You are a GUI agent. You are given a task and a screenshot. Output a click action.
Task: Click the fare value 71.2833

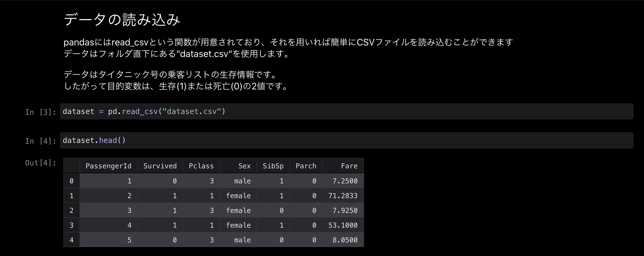click(343, 196)
